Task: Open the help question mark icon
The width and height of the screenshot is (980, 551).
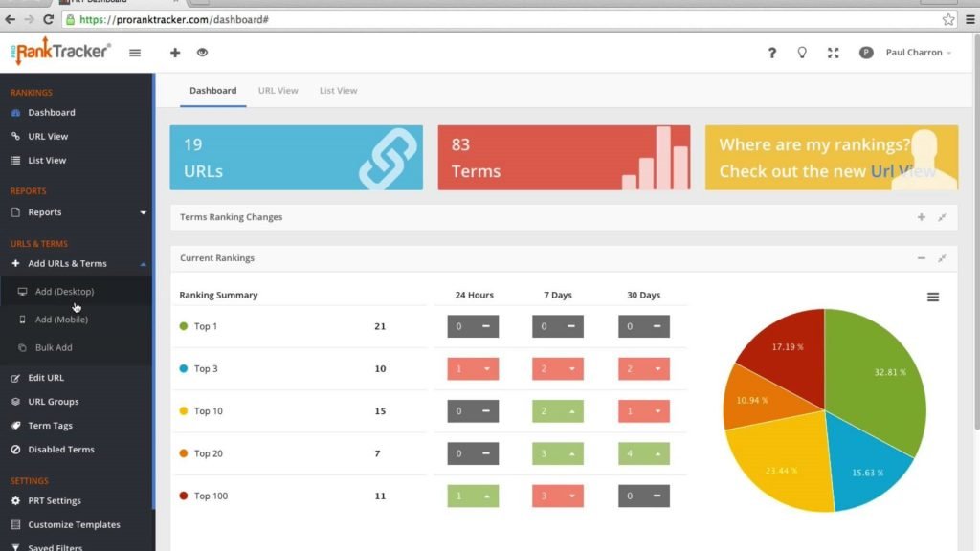Action: pos(772,54)
